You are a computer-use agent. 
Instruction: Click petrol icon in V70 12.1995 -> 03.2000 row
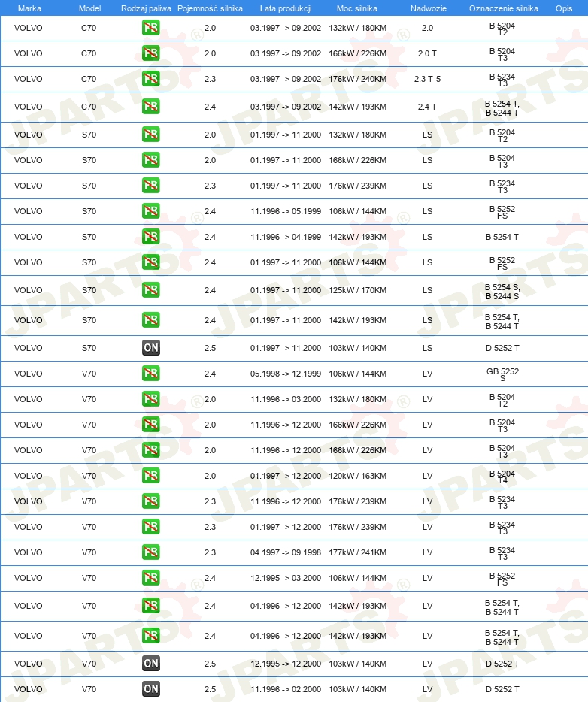(x=151, y=577)
